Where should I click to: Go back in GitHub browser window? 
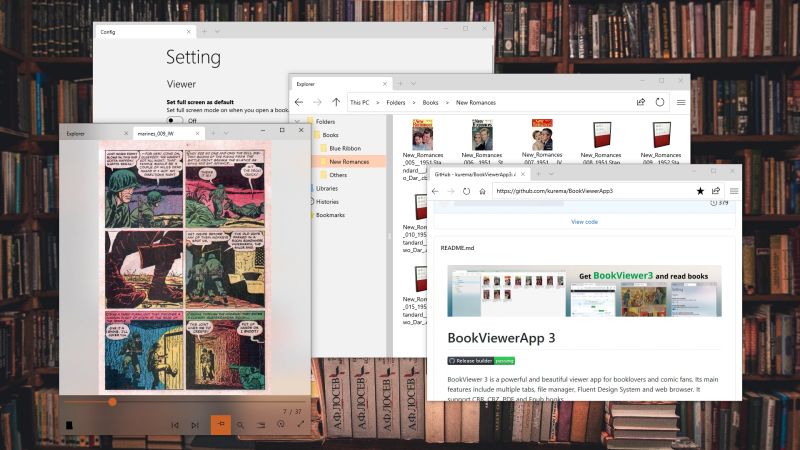[435, 191]
